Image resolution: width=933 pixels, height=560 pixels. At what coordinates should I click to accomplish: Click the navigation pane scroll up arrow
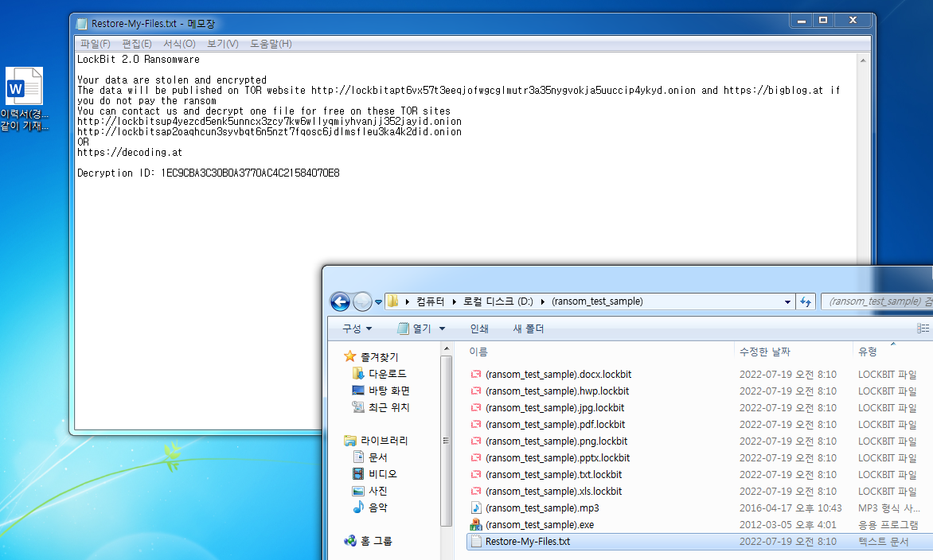447,349
